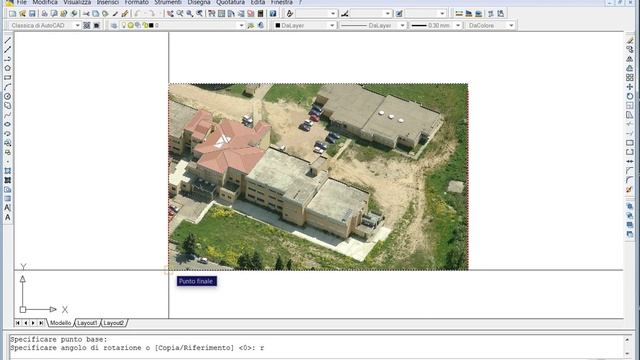Select the aerial photo image in drawing
The height and width of the screenshot is (360, 640).
click(x=318, y=177)
